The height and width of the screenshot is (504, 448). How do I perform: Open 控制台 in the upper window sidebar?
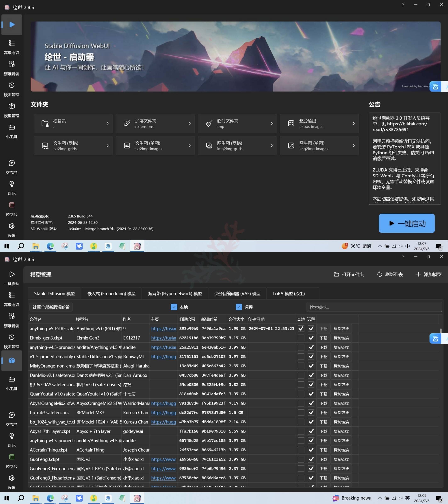12,209
